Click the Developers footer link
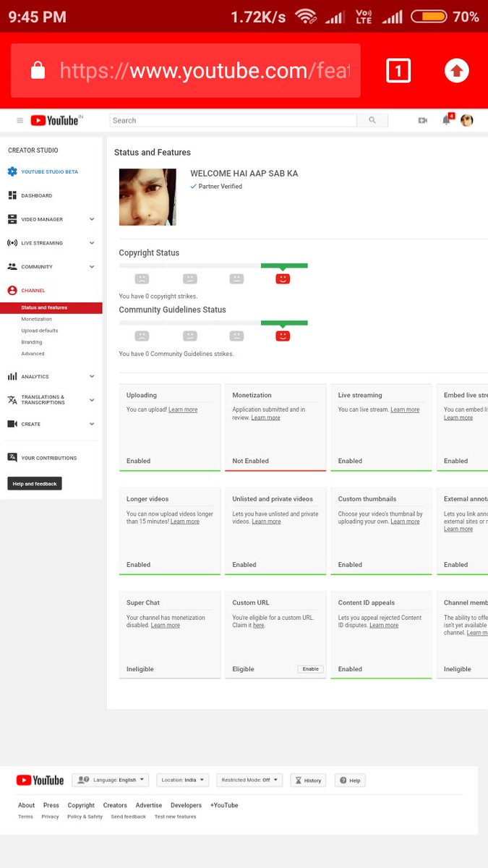 click(x=187, y=805)
